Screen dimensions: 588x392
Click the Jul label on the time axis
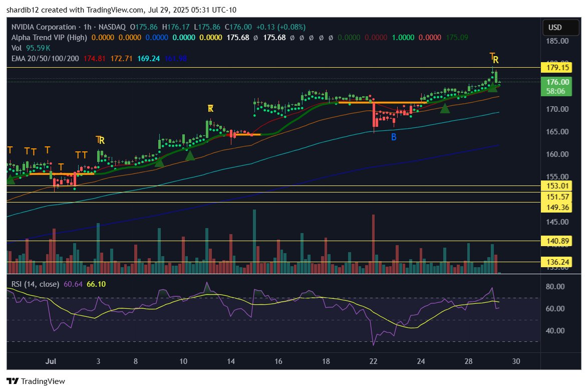[51, 361]
